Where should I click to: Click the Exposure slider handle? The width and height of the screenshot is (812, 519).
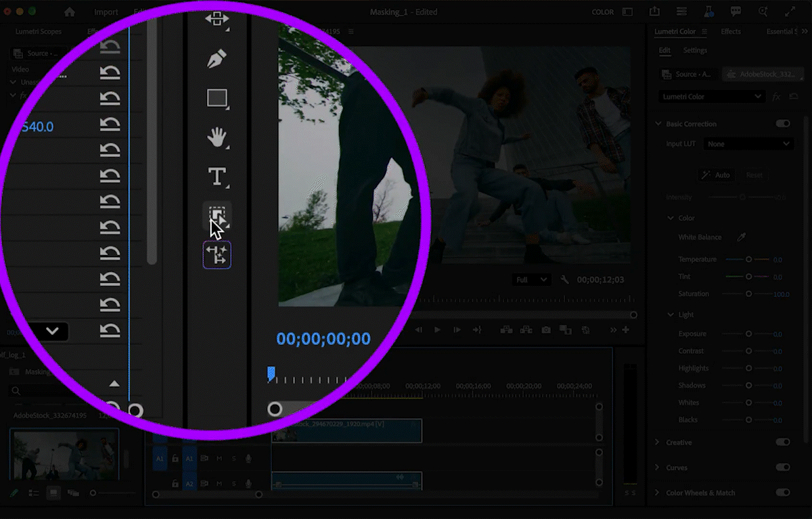click(x=748, y=334)
